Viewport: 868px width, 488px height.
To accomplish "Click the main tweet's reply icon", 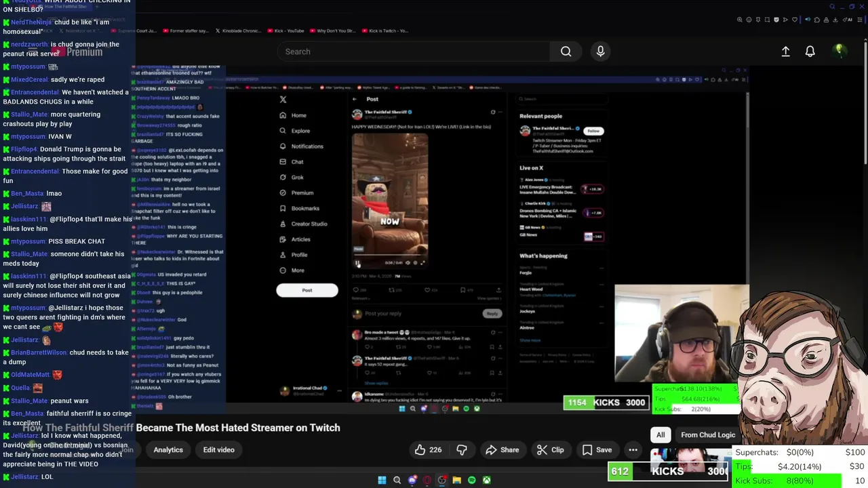I will [x=355, y=290].
